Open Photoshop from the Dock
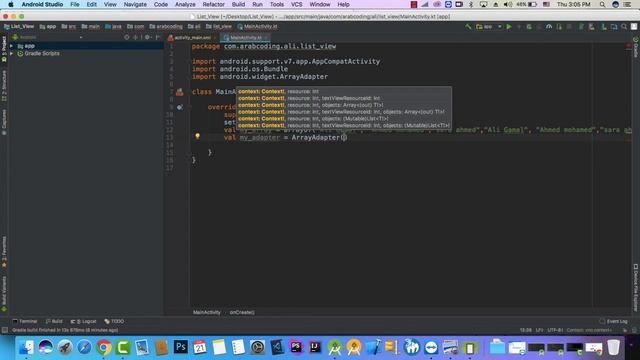Screen dimensions: 640x360 pyautogui.click(x=180, y=347)
